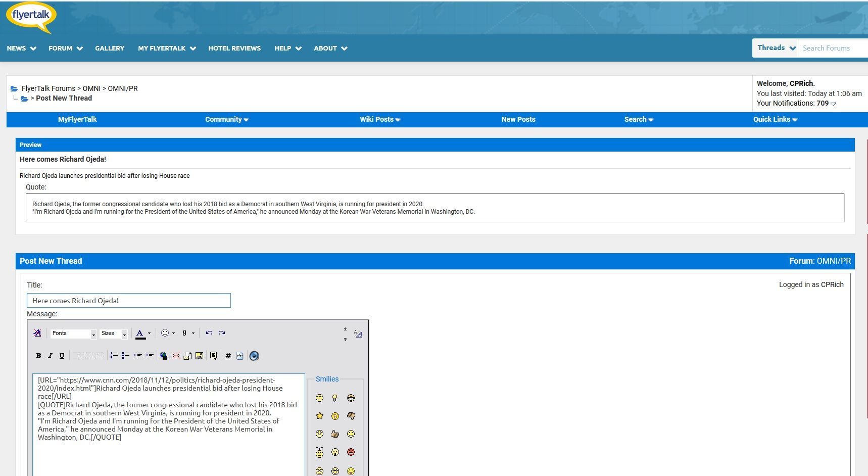Screen dimensions: 868x476
Task: Toggle Italic formatting button
Action: [x=50, y=356]
